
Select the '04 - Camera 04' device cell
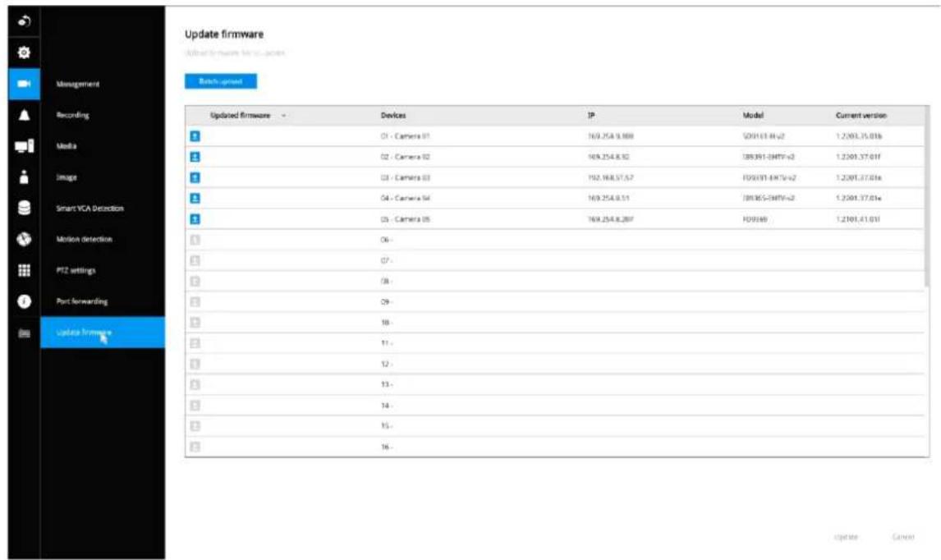pos(405,198)
